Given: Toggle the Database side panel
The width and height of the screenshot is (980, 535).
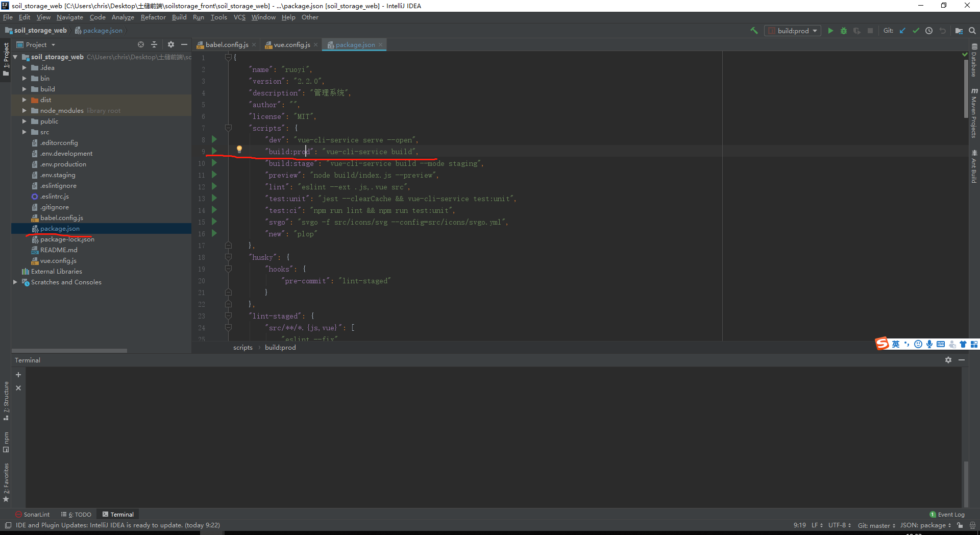Looking at the screenshot, I should point(974,60).
